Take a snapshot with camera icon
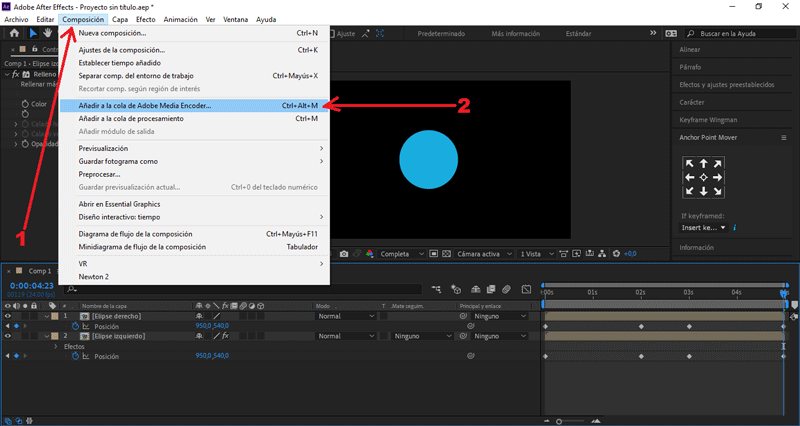Viewport: 800px width, 426px height. (344, 254)
